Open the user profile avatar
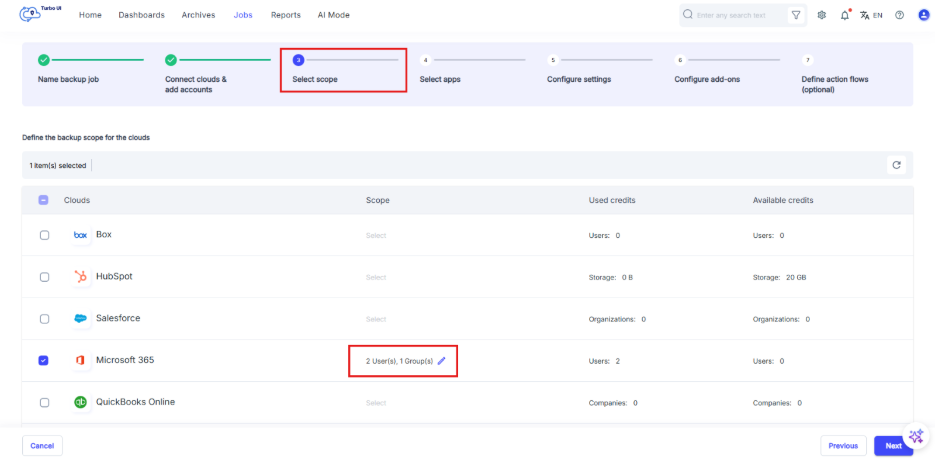The width and height of the screenshot is (936, 463). point(923,15)
